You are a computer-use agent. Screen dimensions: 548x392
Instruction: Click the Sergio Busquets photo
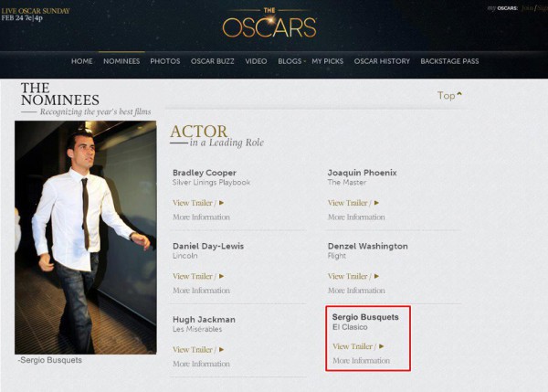point(85,237)
